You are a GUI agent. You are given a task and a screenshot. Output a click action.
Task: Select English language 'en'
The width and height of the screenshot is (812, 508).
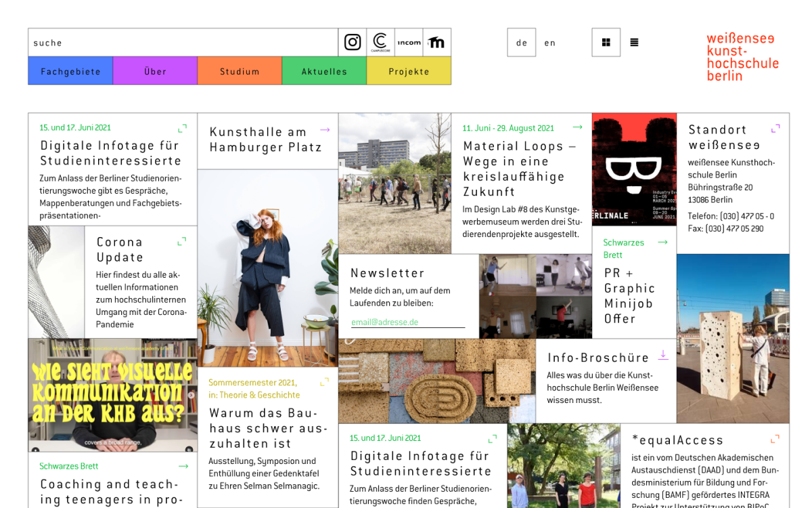tap(550, 42)
